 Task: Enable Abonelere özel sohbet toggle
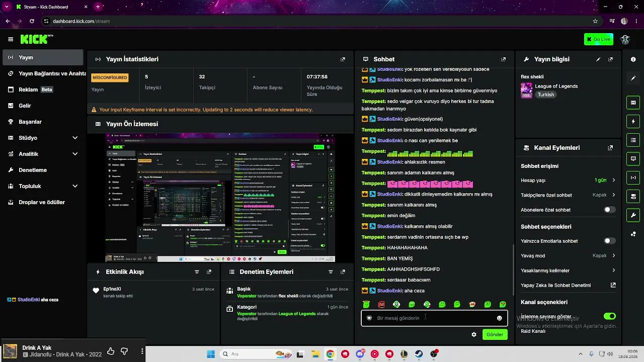click(x=609, y=210)
